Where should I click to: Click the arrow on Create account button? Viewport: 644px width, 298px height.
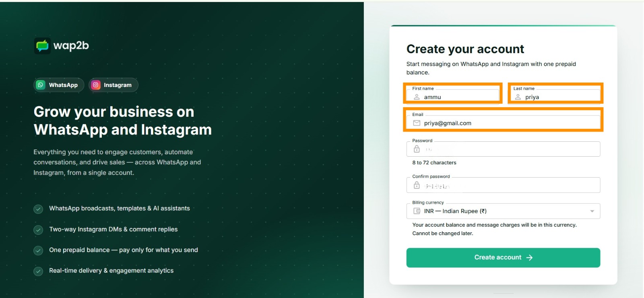pos(530,258)
